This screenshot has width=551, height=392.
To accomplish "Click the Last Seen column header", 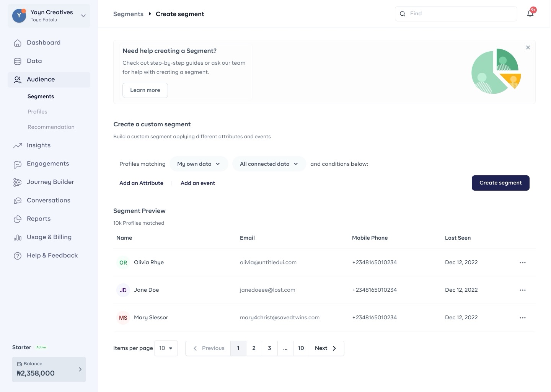I will click(458, 238).
